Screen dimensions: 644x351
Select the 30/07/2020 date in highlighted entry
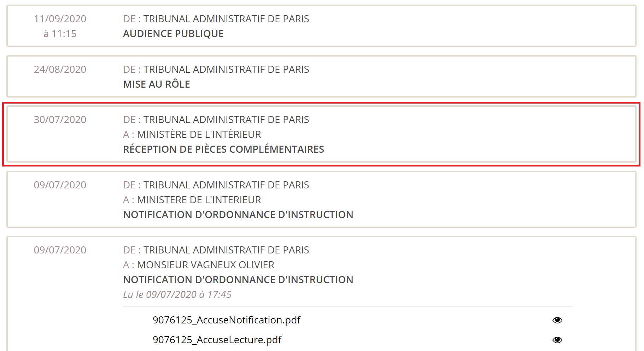(x=60, y=120)
